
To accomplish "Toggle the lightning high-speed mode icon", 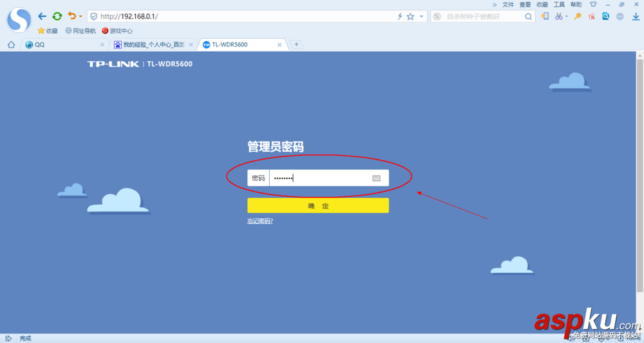I will (x=400, y=17).
